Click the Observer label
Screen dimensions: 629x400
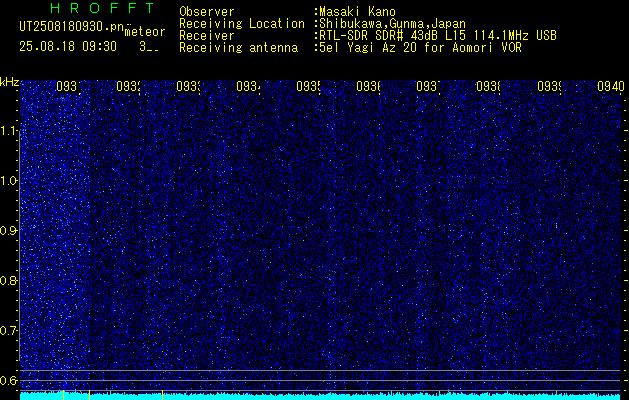tap(207, 12)
